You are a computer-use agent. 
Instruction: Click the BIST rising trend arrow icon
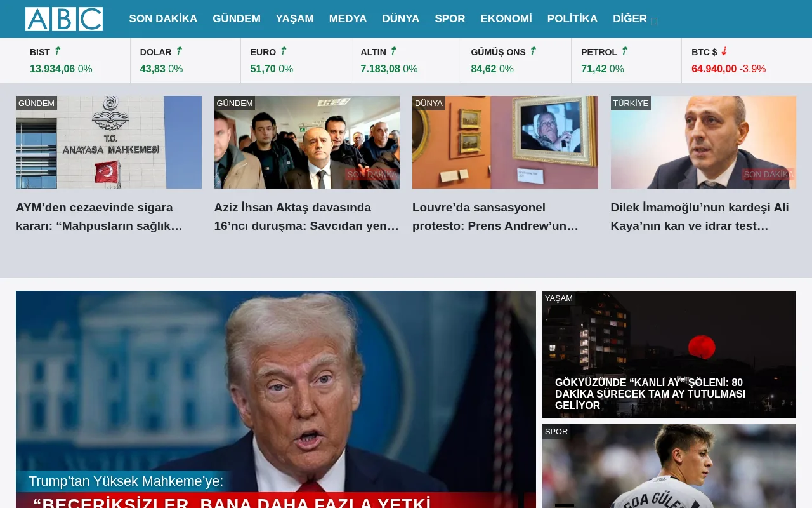coord(57,50)
